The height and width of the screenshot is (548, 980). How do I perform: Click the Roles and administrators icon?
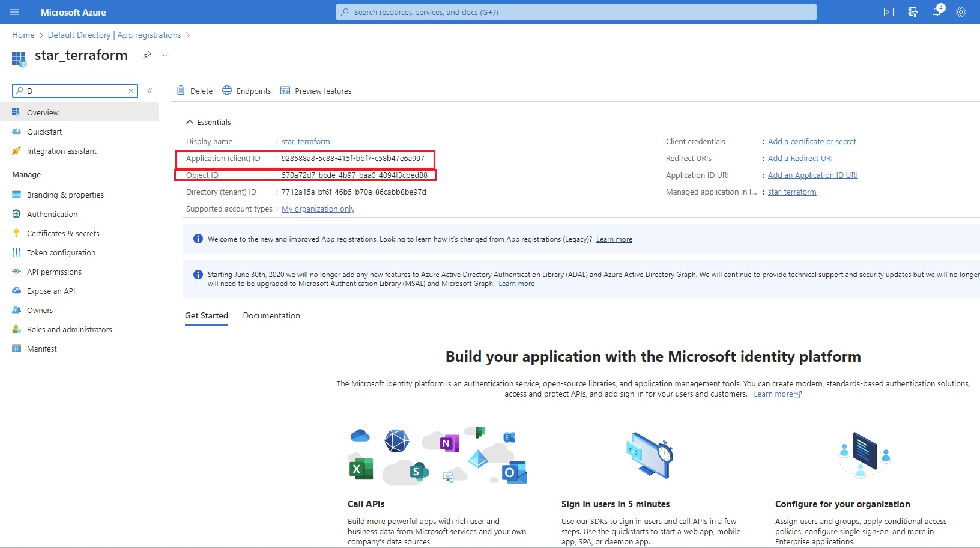pos(16,329)
